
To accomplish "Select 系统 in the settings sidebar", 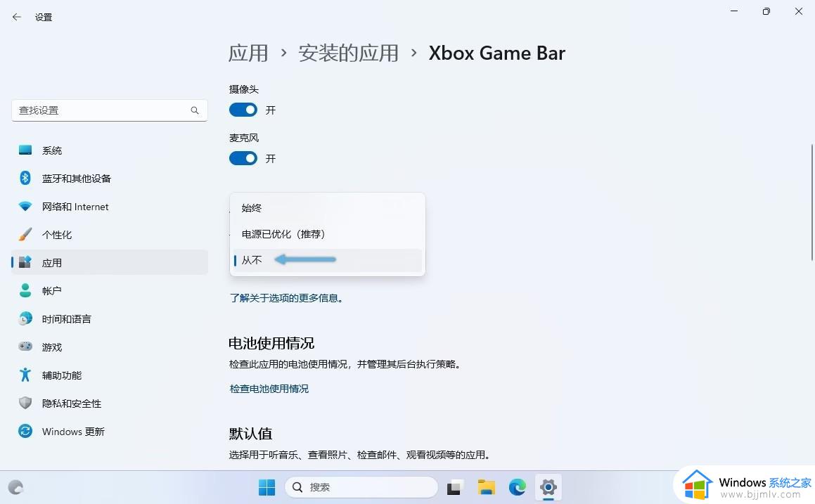I will click(x=110, y=150).
